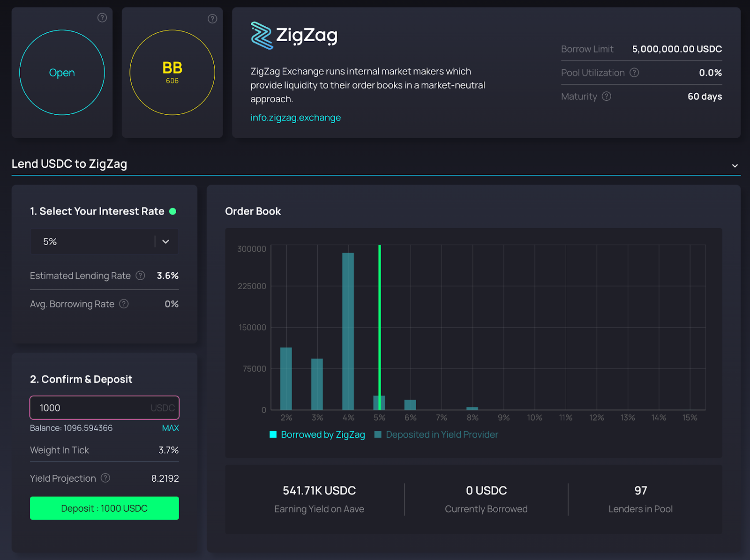This screenshot has width=750, height=560.
Task: Click the tall 4% bar in Order Book
Action: (x=348, y=331)
